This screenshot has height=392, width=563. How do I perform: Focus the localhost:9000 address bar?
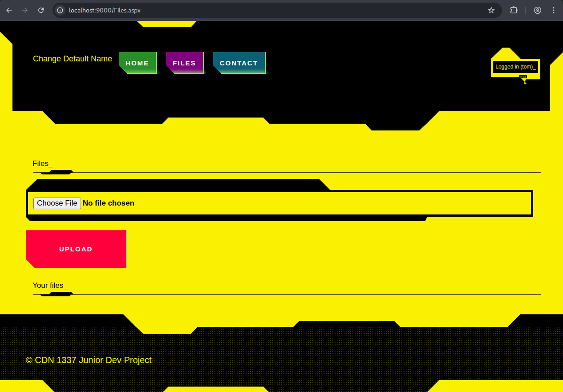tap(267, 10)
